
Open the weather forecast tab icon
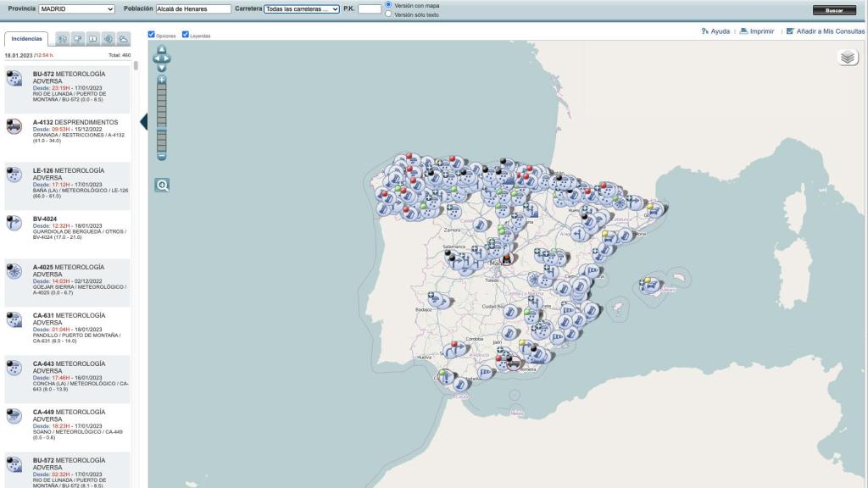click(x=124, y=39)
